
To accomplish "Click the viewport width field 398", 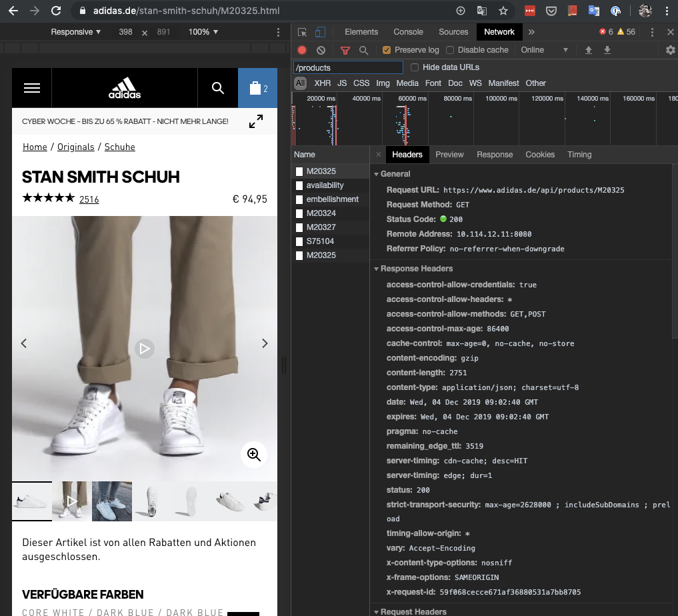I will coord(125,32).
